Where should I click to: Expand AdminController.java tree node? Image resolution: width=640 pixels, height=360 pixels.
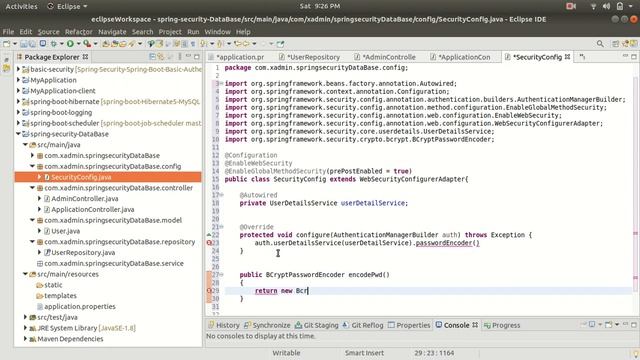pos(40,198)
